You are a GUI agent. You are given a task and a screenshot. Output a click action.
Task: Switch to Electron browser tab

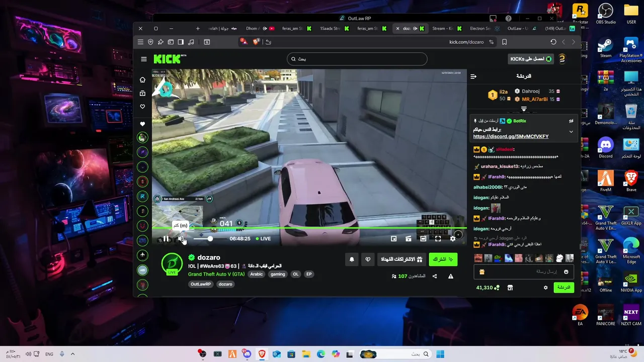point(484,29)
